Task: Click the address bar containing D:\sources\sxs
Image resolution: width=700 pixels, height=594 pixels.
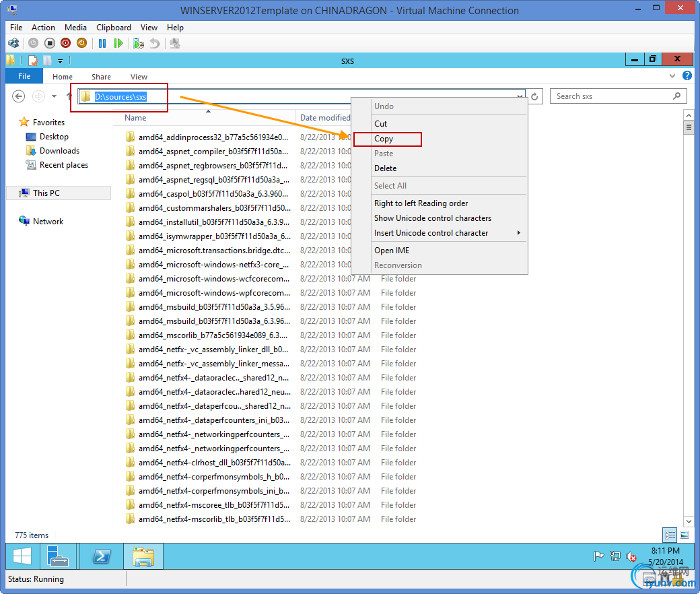Action: pos(302,96)
